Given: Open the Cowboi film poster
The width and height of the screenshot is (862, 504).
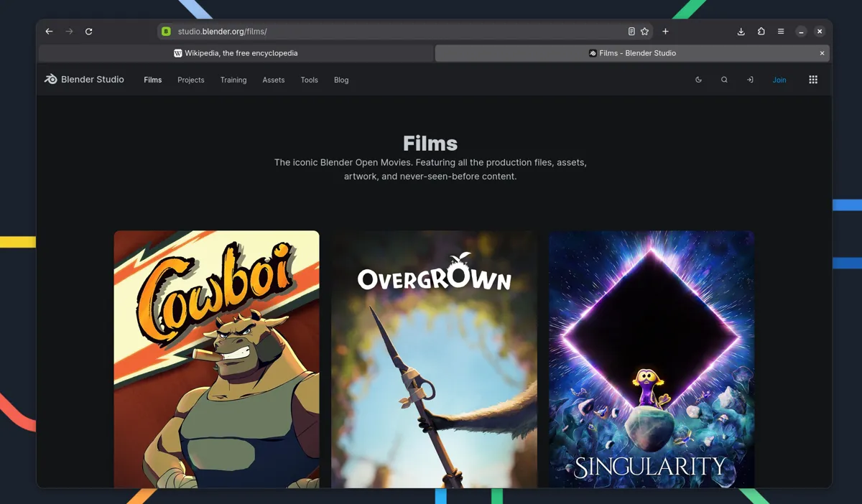Looking at the screenshot, I should [216, 359].
